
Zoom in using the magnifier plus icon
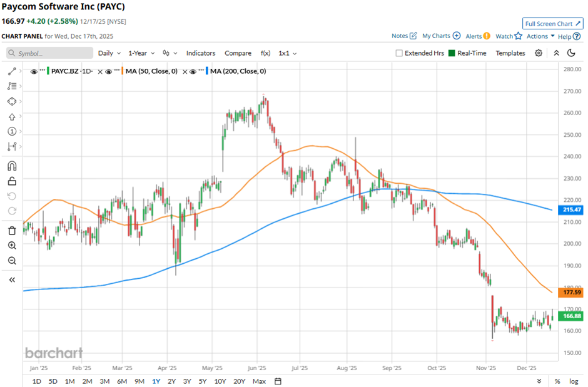(11, 246)
